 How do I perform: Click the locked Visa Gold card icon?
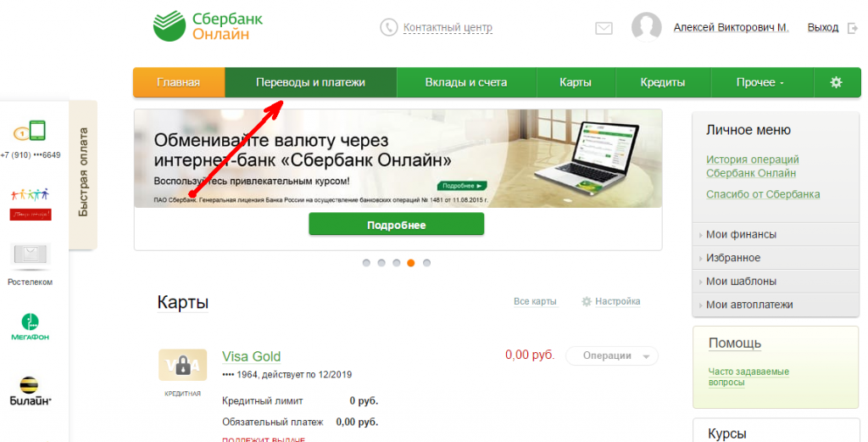point(183,365)
